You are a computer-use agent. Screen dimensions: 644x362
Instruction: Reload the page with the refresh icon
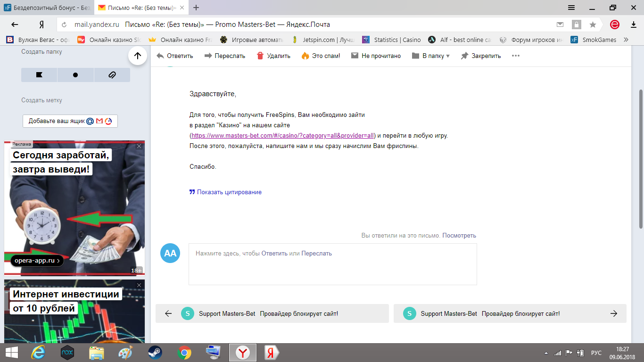(65, 25)
